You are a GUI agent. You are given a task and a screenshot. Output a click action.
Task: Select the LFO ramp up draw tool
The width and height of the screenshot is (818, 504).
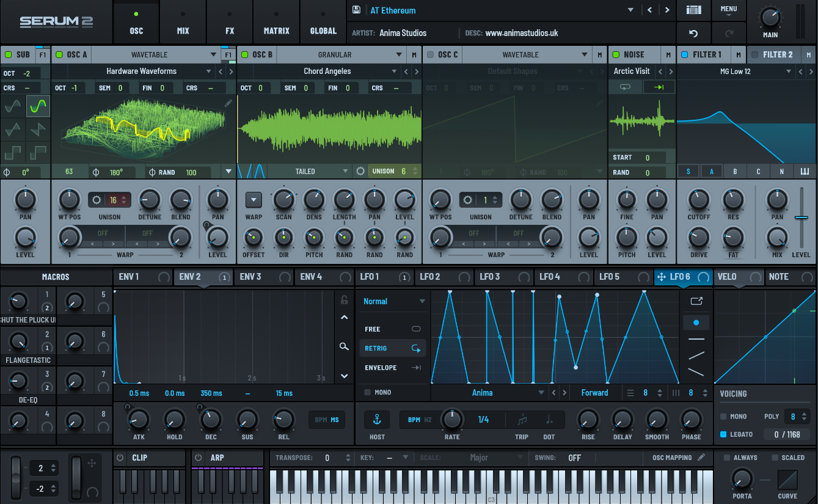696,356
